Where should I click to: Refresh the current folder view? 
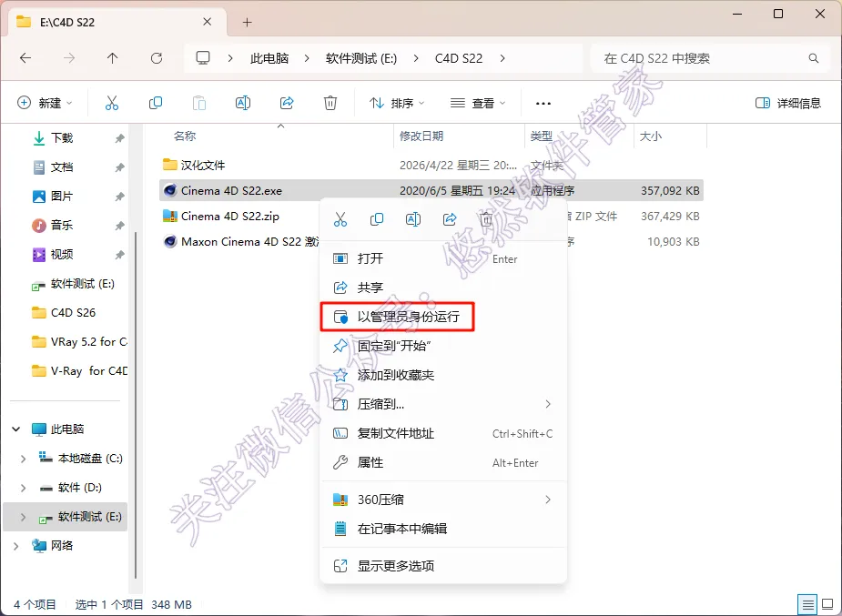coord(157,58)
